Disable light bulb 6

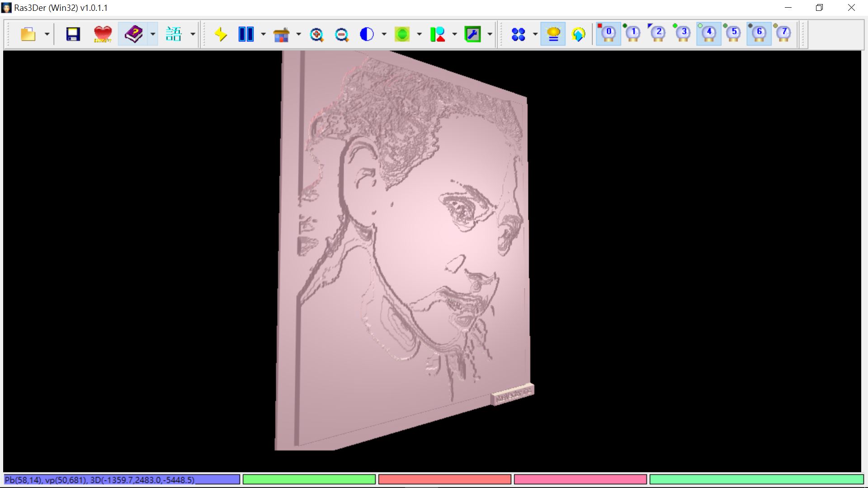[x=759, y=33]
